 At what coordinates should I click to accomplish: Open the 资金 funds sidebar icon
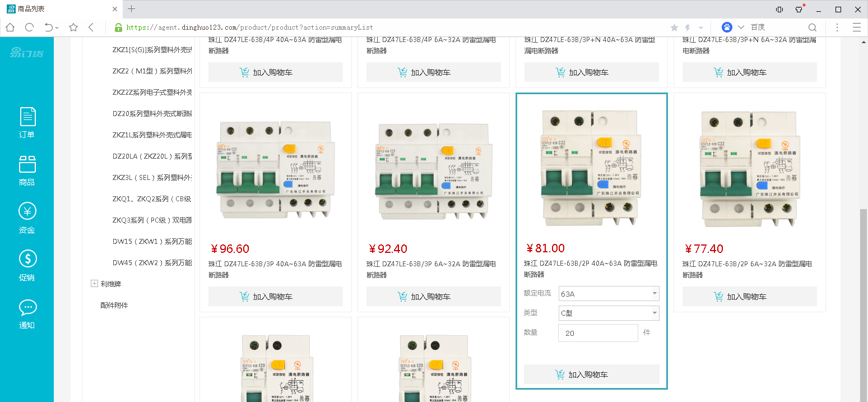[27, 218]
